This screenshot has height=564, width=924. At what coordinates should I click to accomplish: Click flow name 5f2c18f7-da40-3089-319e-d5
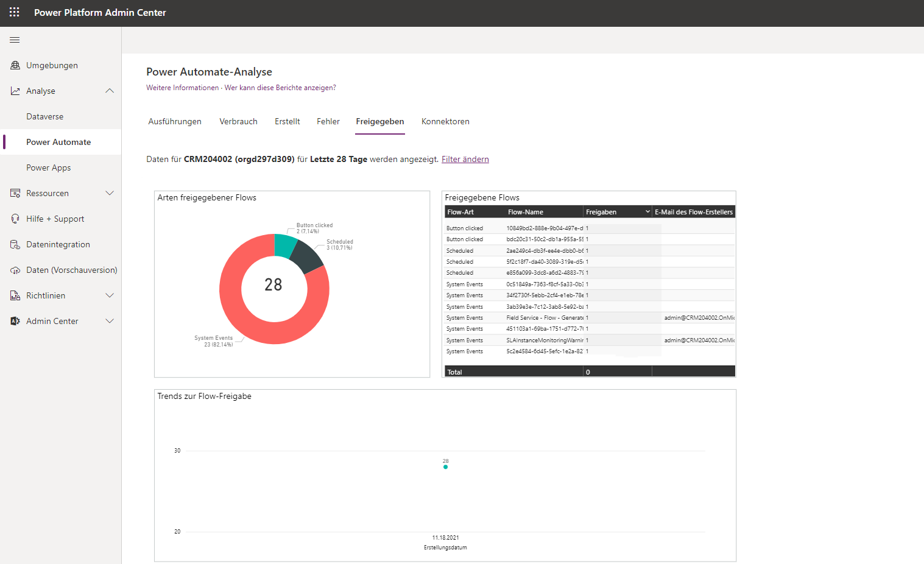point(545,262)
